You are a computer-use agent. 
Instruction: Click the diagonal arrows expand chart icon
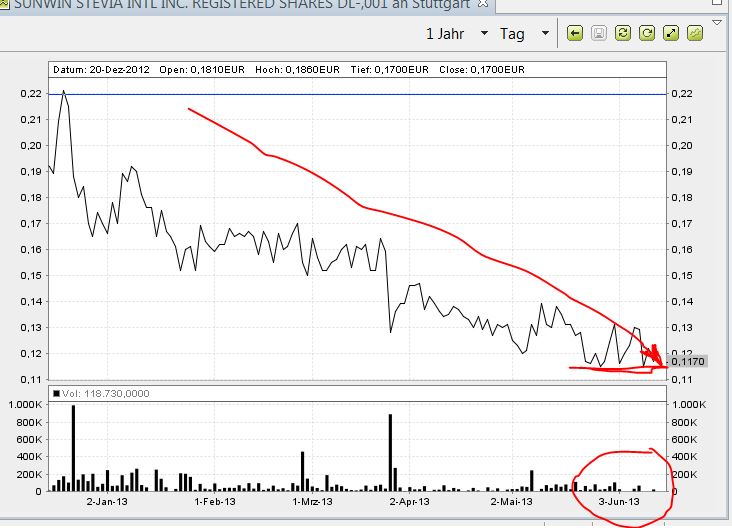click(x=671, y=34)
